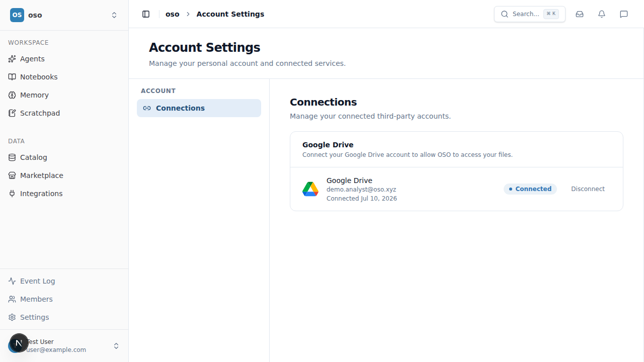Screen dimensions: 644x362
Task: Click the Memory brain icon
Action: pos(12,95)
